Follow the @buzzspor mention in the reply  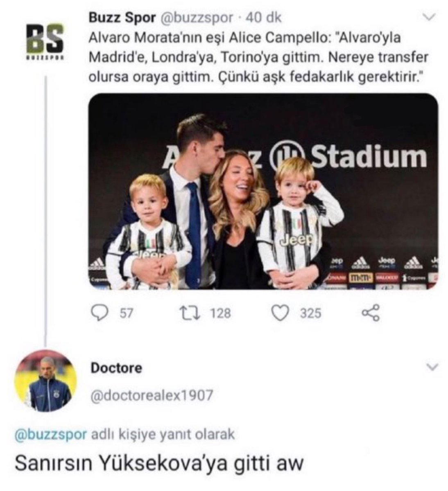coord(50,434)
